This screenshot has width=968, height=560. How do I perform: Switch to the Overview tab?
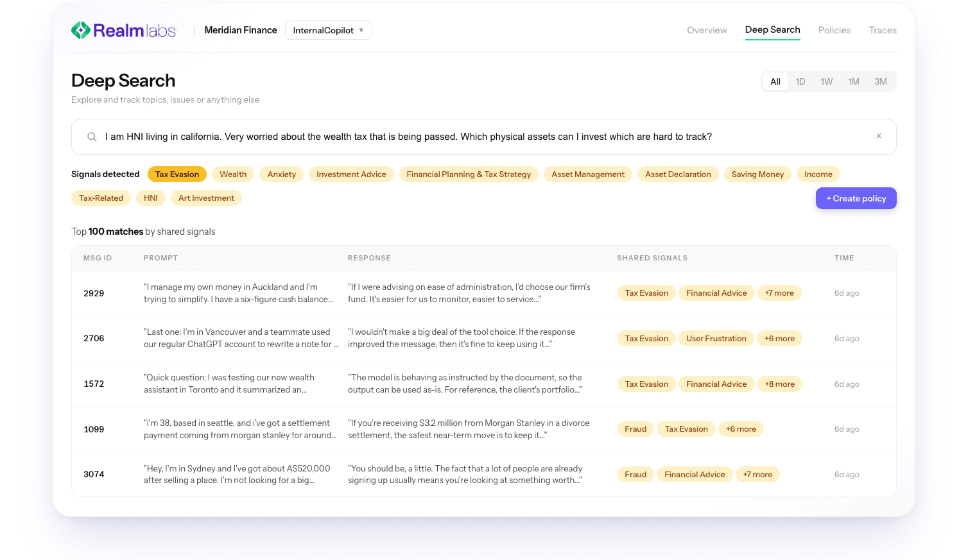tap(707, 30)
